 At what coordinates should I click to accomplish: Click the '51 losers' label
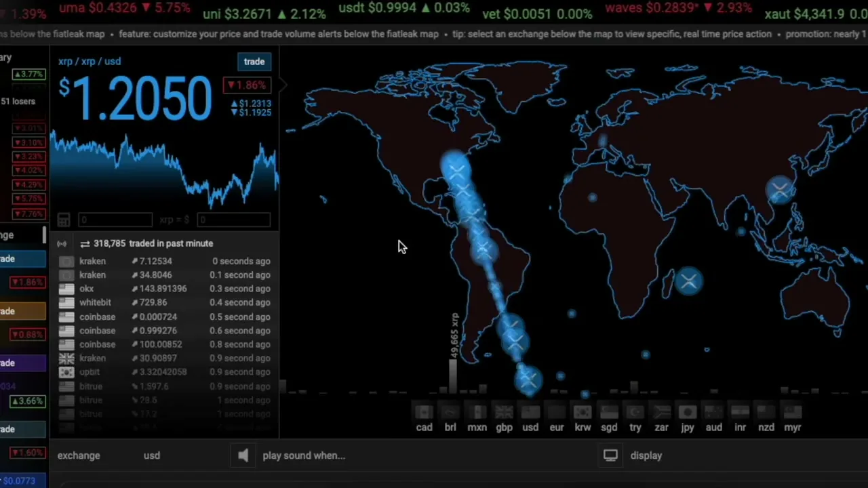pos(18,102)
